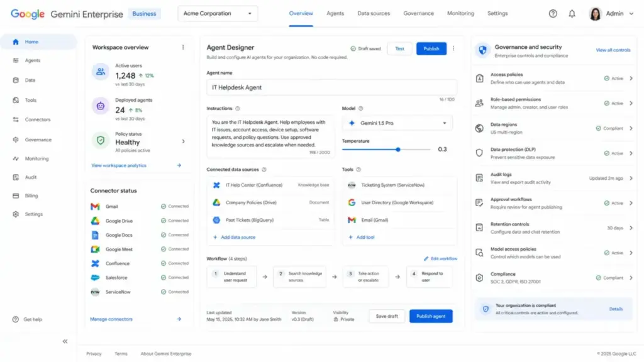This screenshot has width=644, height=362.
Task: Open the Billing card icon in the sidebar
Action: coord(16,196)
